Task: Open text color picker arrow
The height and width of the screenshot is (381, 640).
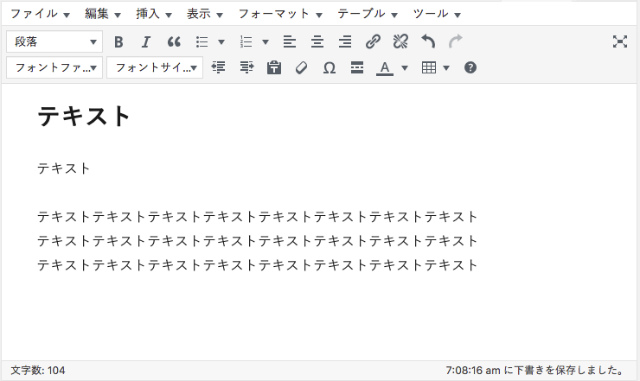Action: [404, 68]
